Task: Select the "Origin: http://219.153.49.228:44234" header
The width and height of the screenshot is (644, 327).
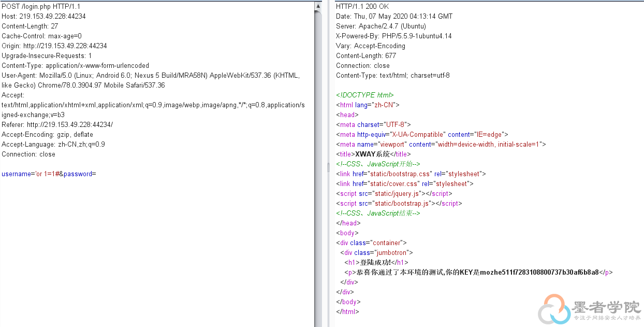Action: [x=54, y=46]
